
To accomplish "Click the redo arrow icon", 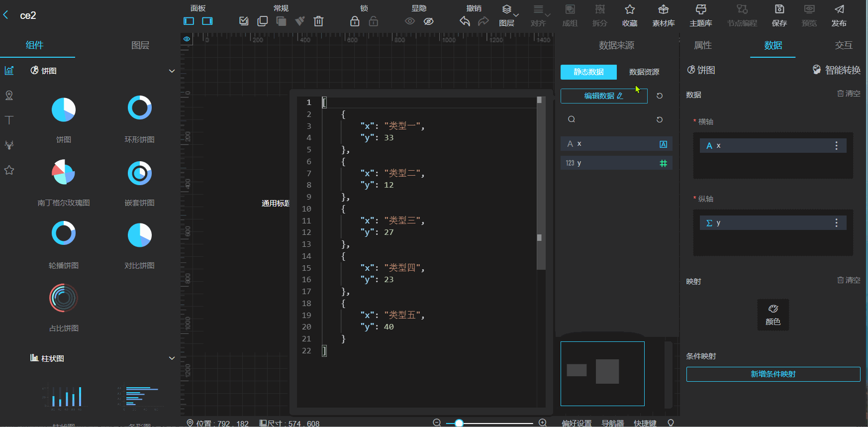I will click(x=483, y=21).
